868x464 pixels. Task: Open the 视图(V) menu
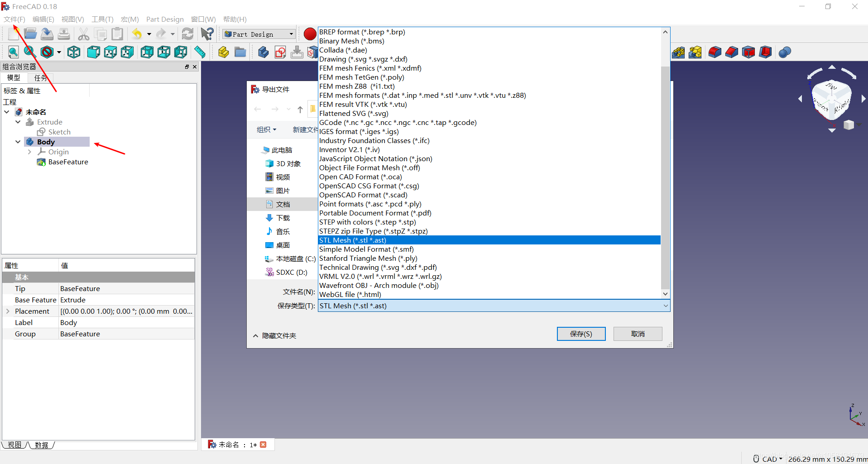[73, 19]
